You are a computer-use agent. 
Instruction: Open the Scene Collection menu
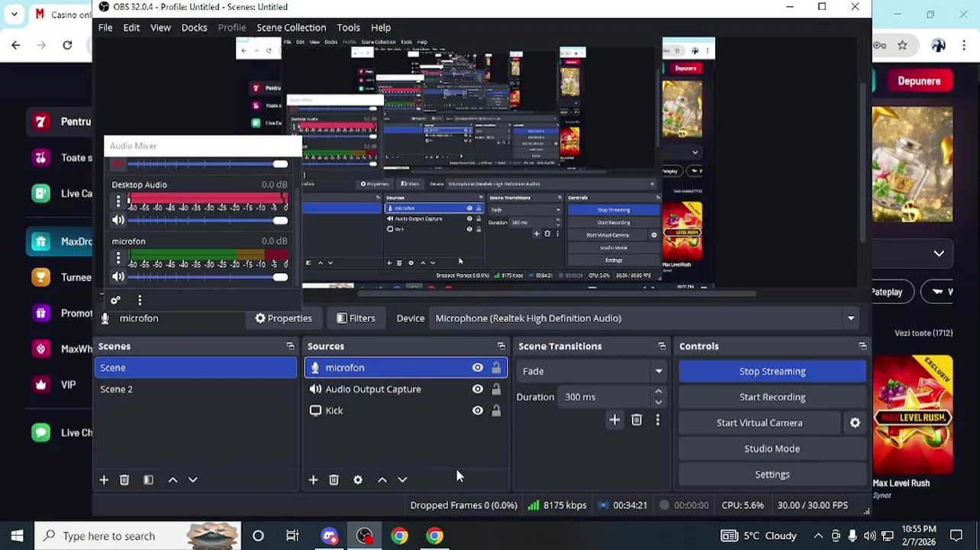tap(291, 27)
